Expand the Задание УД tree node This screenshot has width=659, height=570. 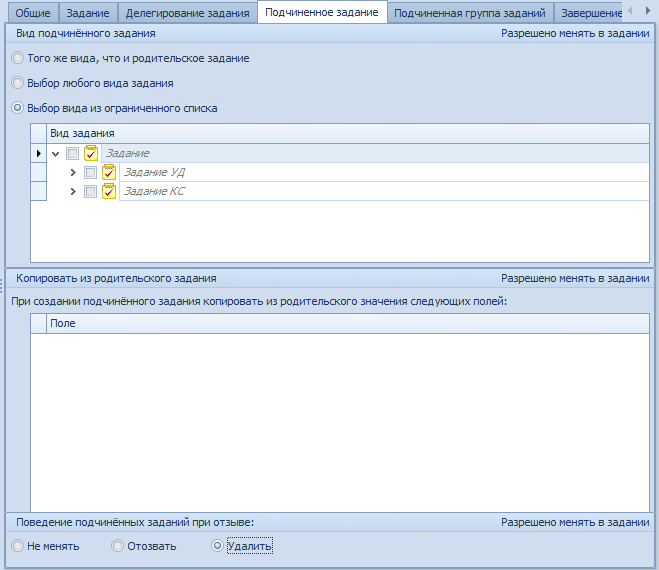(x=73, y=173)
